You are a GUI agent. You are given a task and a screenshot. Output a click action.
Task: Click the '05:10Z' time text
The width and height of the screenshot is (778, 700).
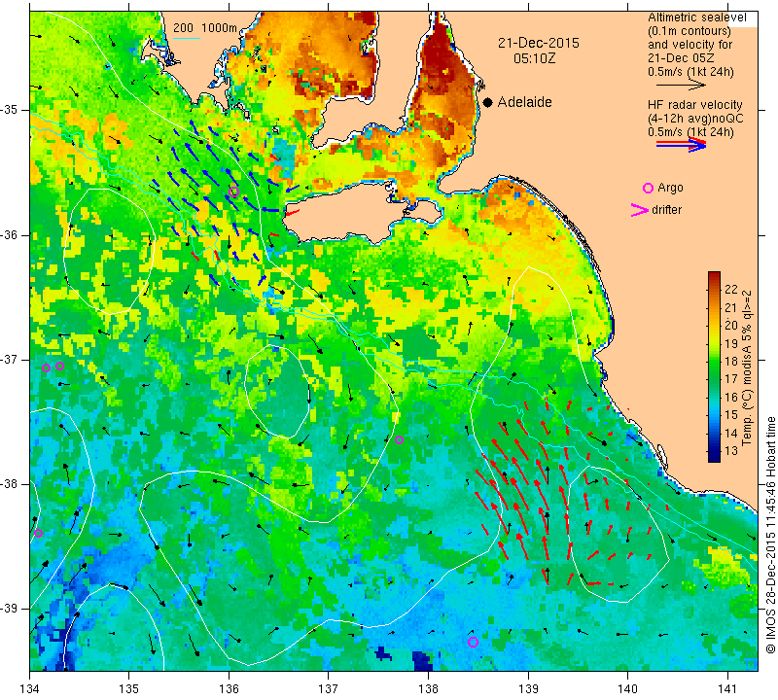click(x=534, y=58)
